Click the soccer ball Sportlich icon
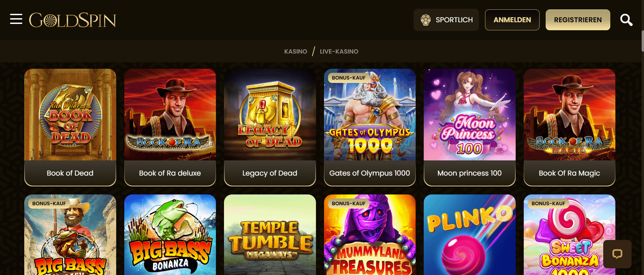This screenshot has height=275, width=644. click(426, 20)
